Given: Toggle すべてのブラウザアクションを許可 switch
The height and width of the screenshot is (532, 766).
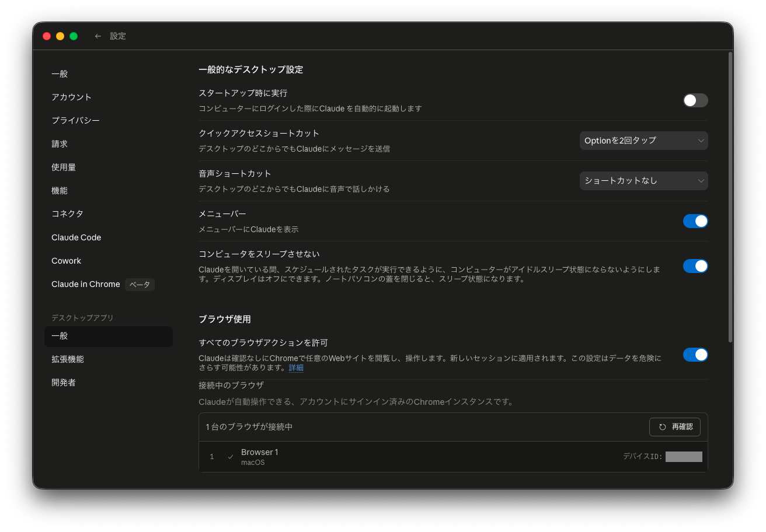Looking at the screenshot, I should (x=695, y=355).
